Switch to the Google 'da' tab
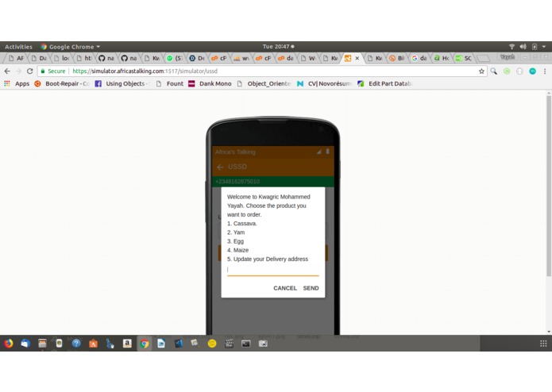This screenshot has height=392, width=552. pyautogui.click(x=420, y=59)
